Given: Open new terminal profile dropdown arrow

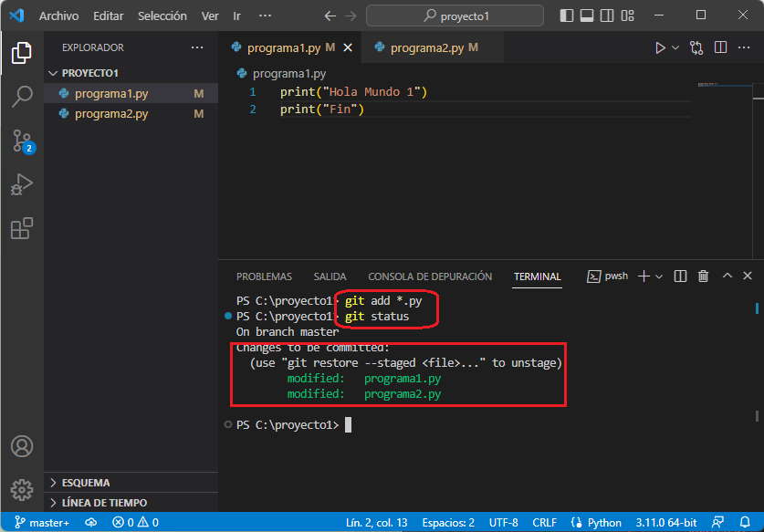Looking at the screenshot, I should point(659,276).
